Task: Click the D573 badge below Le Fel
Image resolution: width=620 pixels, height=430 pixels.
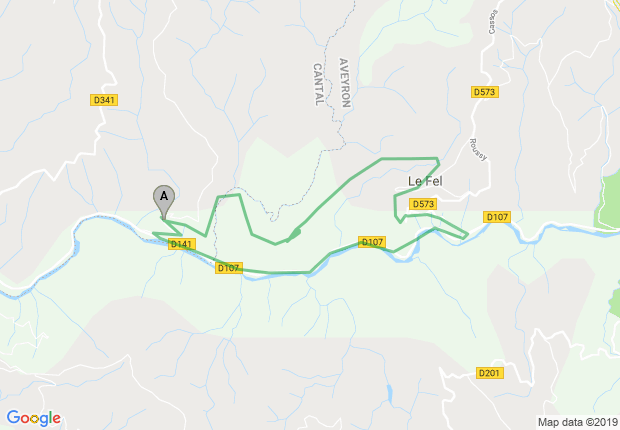Action: point(423,204)
